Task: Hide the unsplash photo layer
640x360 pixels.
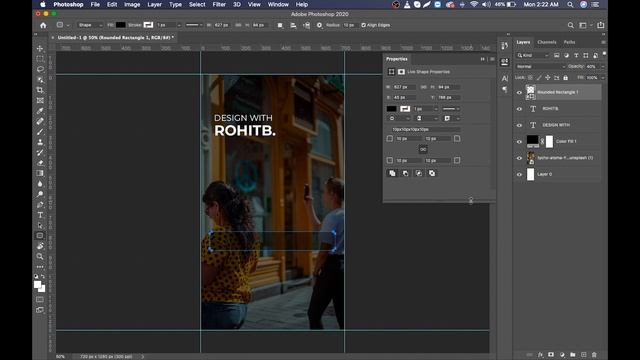Action: point(519,158)
